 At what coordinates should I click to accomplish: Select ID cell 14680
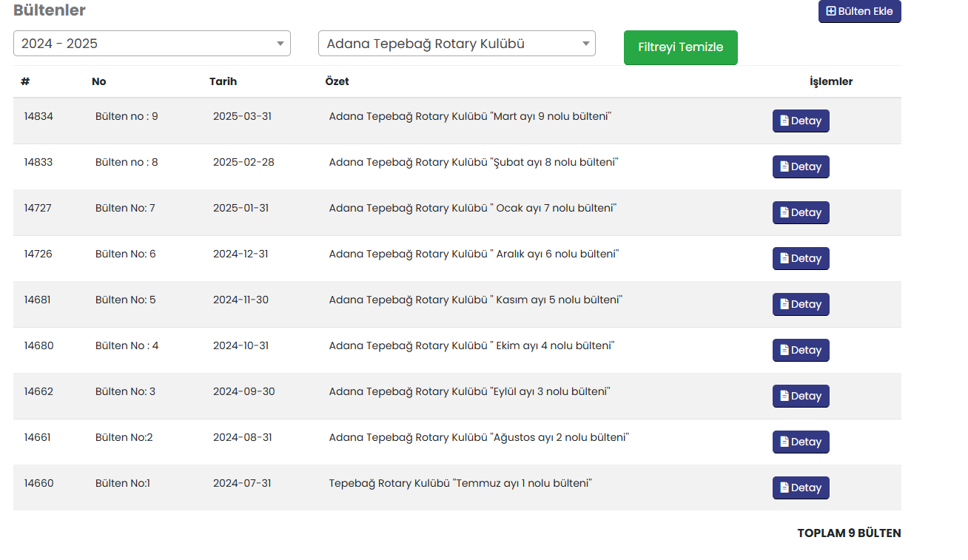point(38,345)
